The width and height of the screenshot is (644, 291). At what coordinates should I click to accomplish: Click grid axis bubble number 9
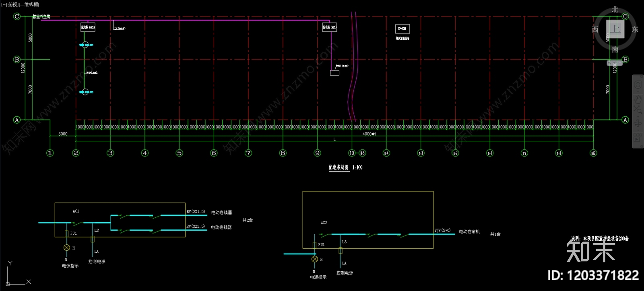pos(318,153)
